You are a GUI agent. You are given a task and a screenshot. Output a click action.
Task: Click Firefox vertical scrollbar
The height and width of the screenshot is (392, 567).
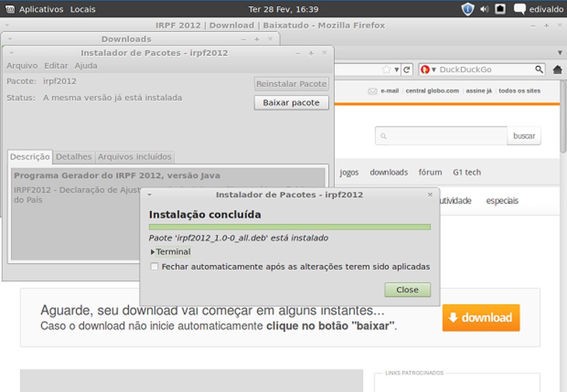click(x=563, y=116)
